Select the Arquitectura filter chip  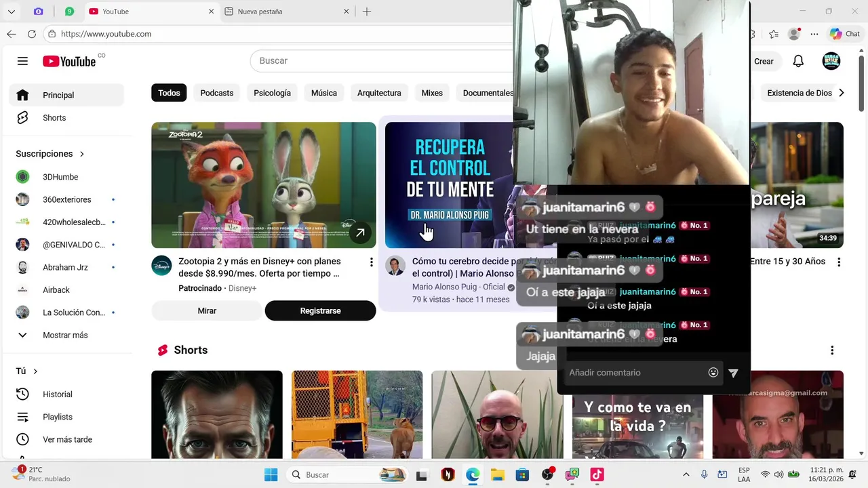[x=379, y=93]
